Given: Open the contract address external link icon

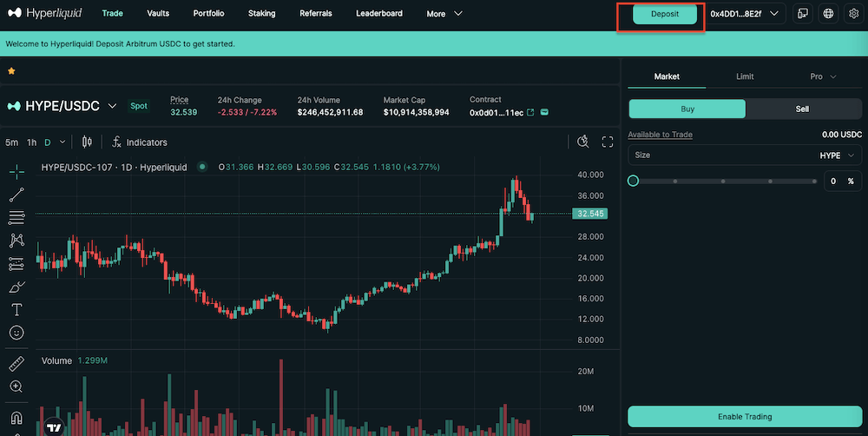Looking at the screenshot, I should (530, 112).
